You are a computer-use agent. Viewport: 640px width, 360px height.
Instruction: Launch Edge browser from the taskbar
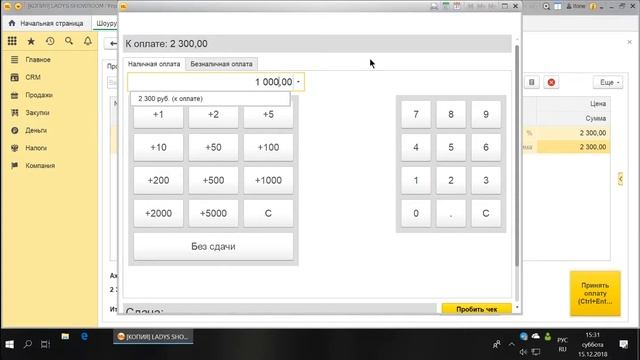tap(84, 337)
